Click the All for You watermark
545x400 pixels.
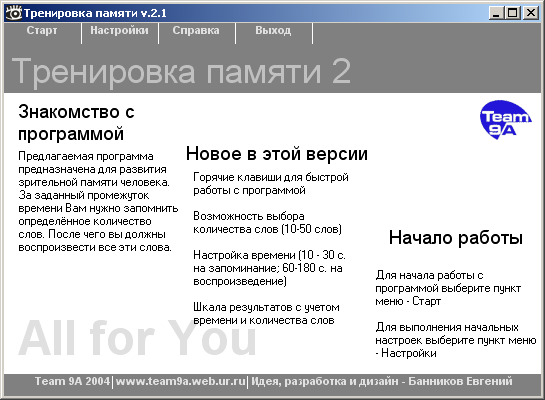pyautogui.click(x=137, y=338)
